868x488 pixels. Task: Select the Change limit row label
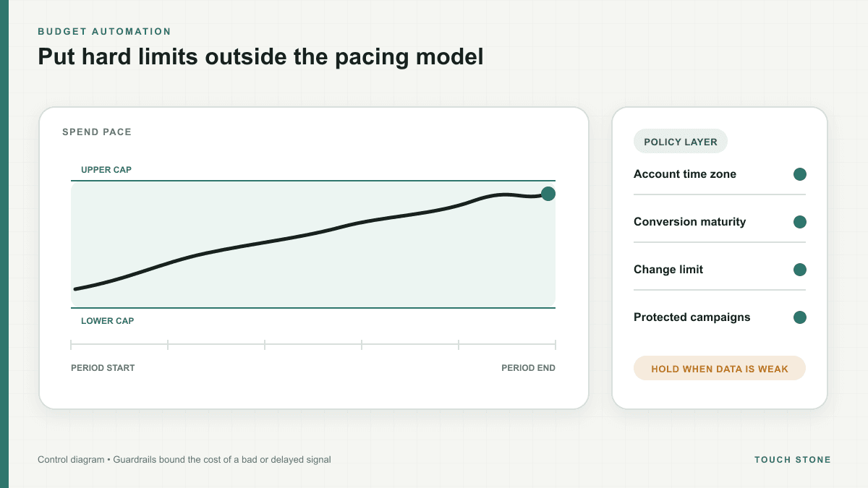668,270
